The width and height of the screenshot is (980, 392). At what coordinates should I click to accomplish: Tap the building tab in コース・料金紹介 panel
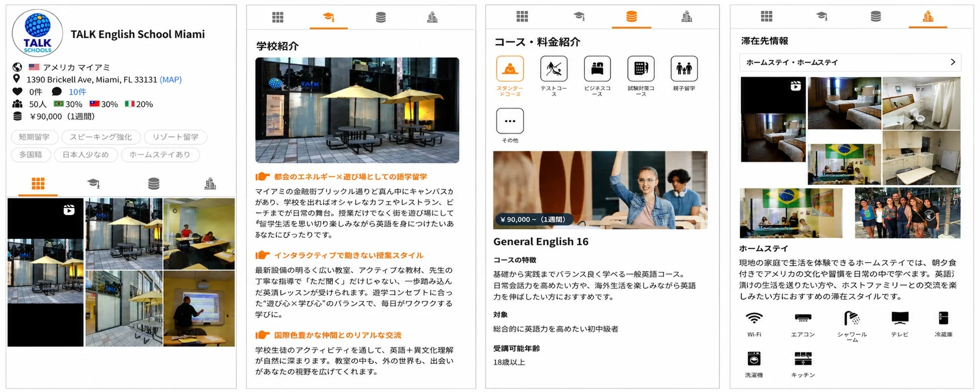click(687, 17)
